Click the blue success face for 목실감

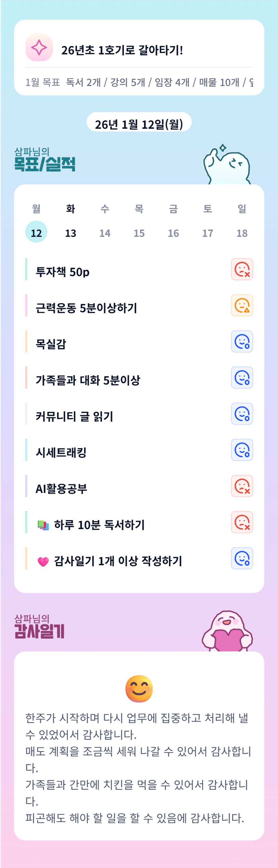242,341
